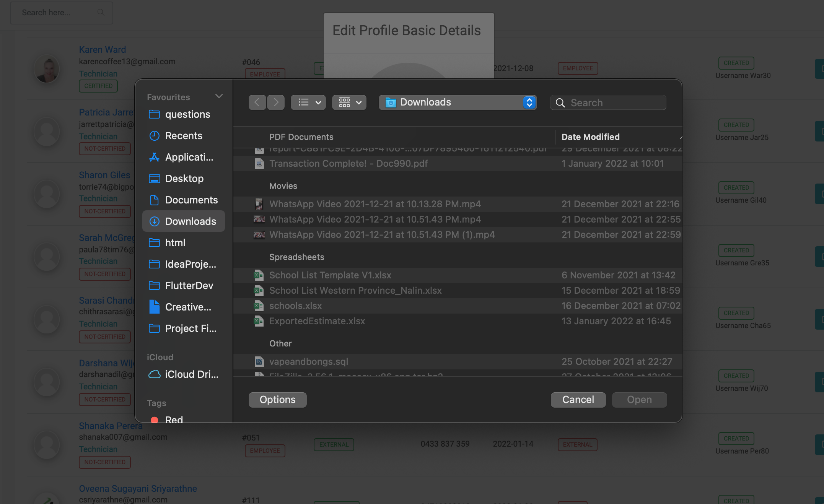Select the ExportedEstimate.xlsx file icon

coord(259,321)
